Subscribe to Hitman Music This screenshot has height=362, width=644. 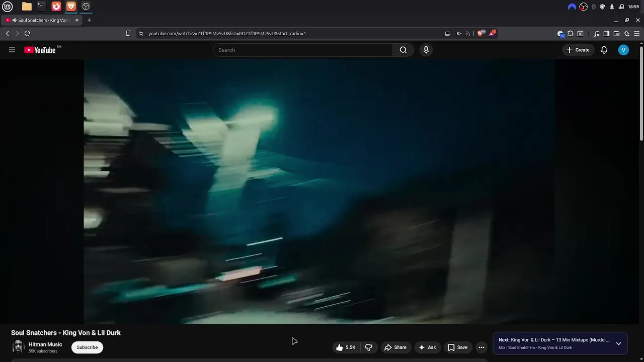pyautogui.click(x=87, y=347)
